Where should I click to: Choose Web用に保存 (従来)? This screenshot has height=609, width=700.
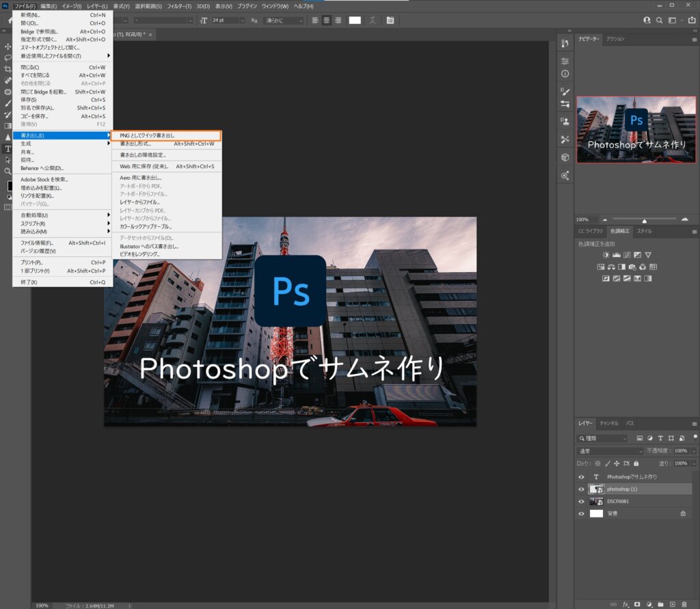(x=167, y=166)
